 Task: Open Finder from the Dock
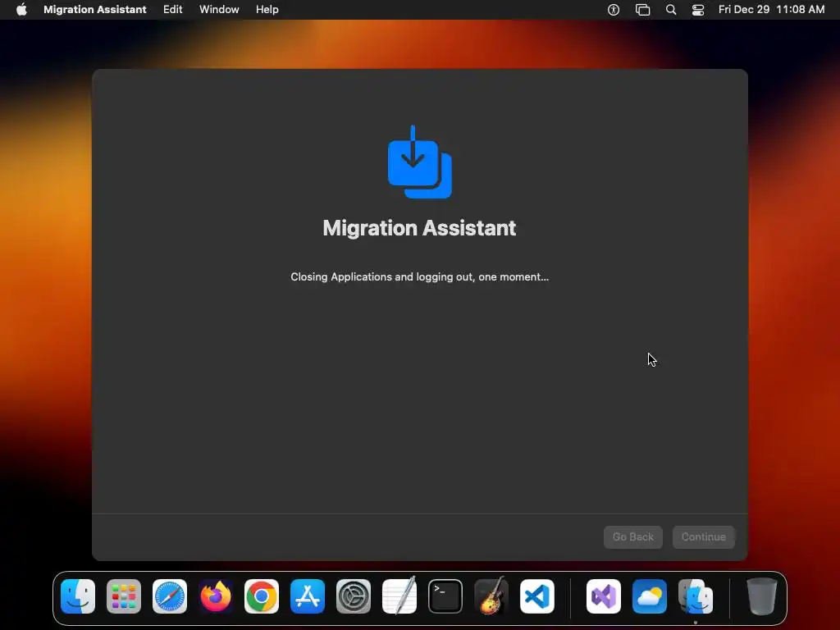(x=78, y=596)
